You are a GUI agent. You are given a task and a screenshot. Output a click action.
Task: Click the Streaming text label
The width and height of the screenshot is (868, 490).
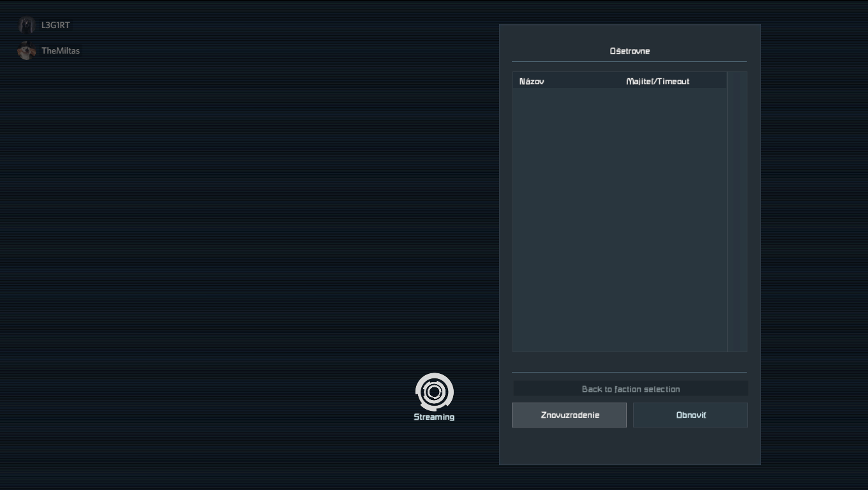(434, 417)
